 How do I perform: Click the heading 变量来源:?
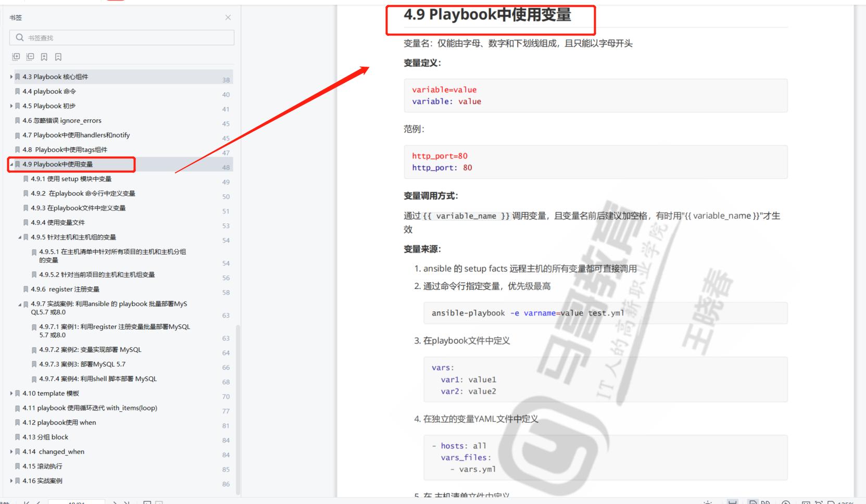(x=422, y=249)
